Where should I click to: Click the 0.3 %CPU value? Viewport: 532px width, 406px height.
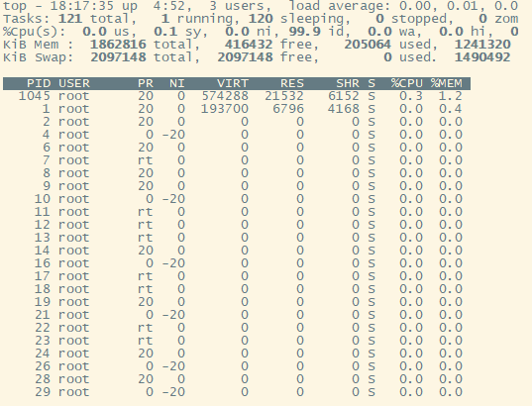click(411, 96)
